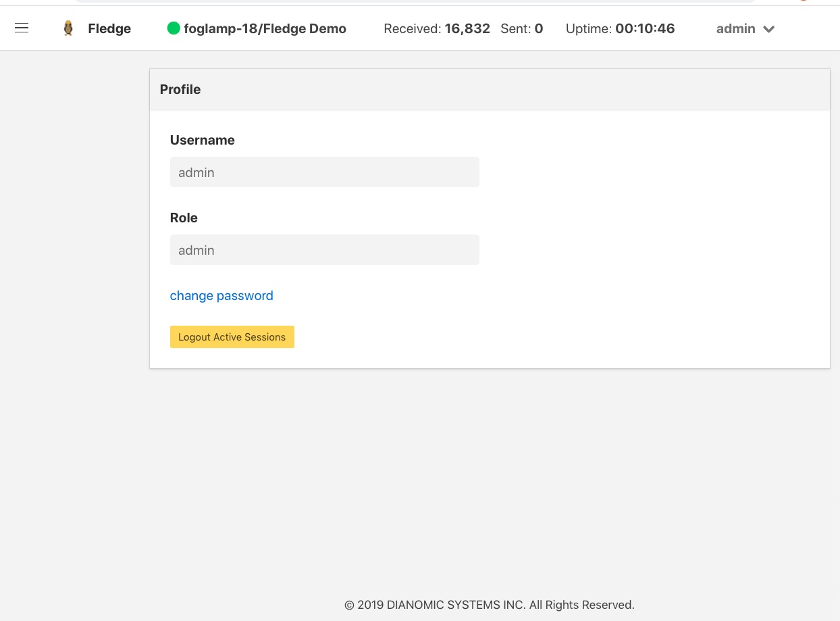
Task: Open the admin user menu
Action: [x=736, y=28]
